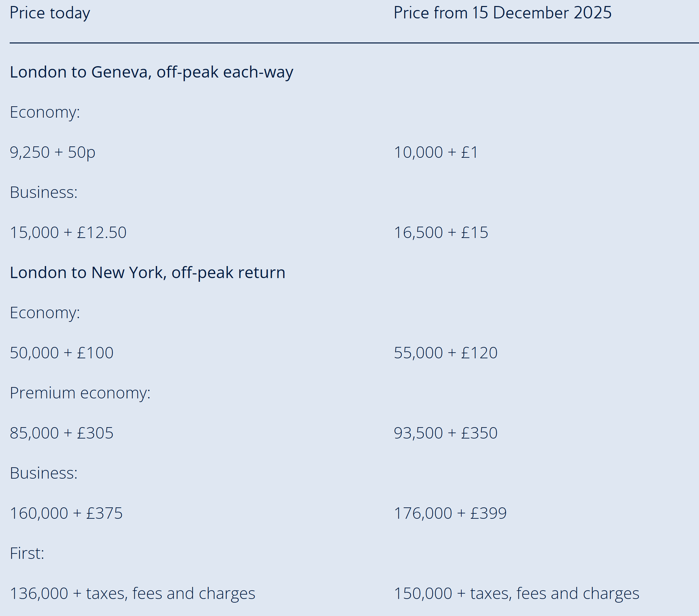
Task: Click the "First:" cabin label
Action: coord(27,553)
